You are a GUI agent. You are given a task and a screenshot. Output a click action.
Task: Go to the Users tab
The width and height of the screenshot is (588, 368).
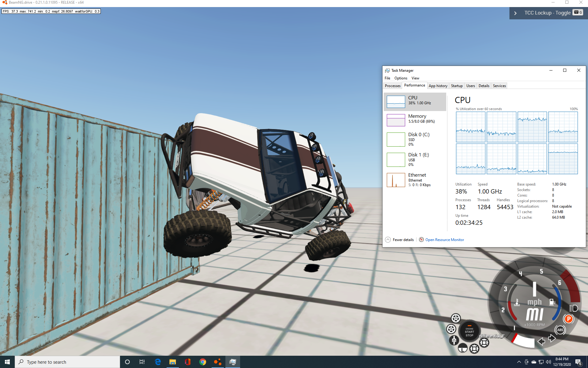[470, 86]
